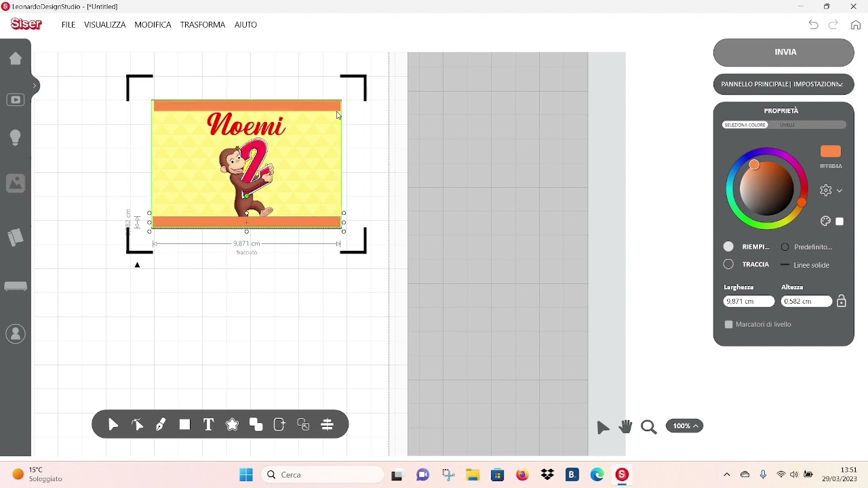Open the 100% zoom level dropdown

coord(685,426)
